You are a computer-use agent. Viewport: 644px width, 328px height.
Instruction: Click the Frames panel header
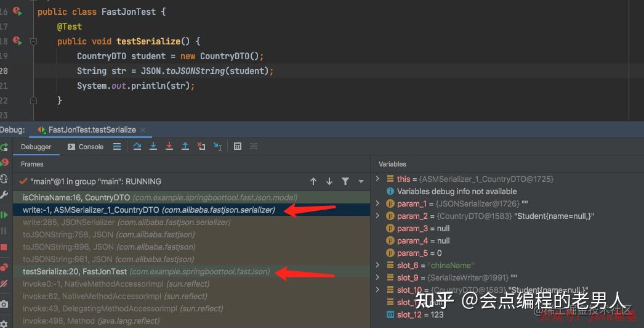[32, 164]
